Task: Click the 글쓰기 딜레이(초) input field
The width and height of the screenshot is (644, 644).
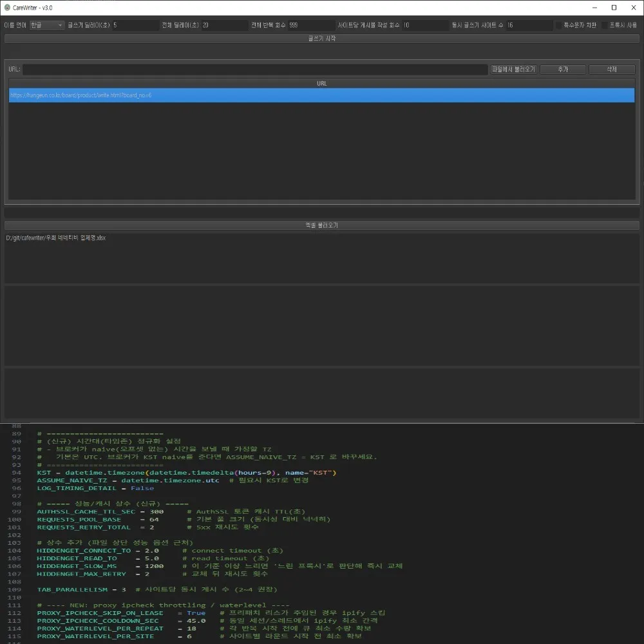Action: (x=135, y=25)
